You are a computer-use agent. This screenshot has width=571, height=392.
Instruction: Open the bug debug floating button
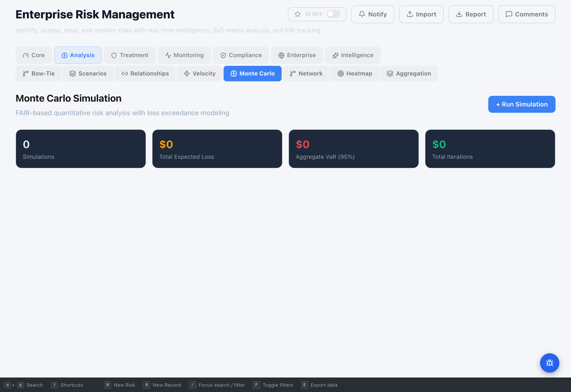[550, 363]
